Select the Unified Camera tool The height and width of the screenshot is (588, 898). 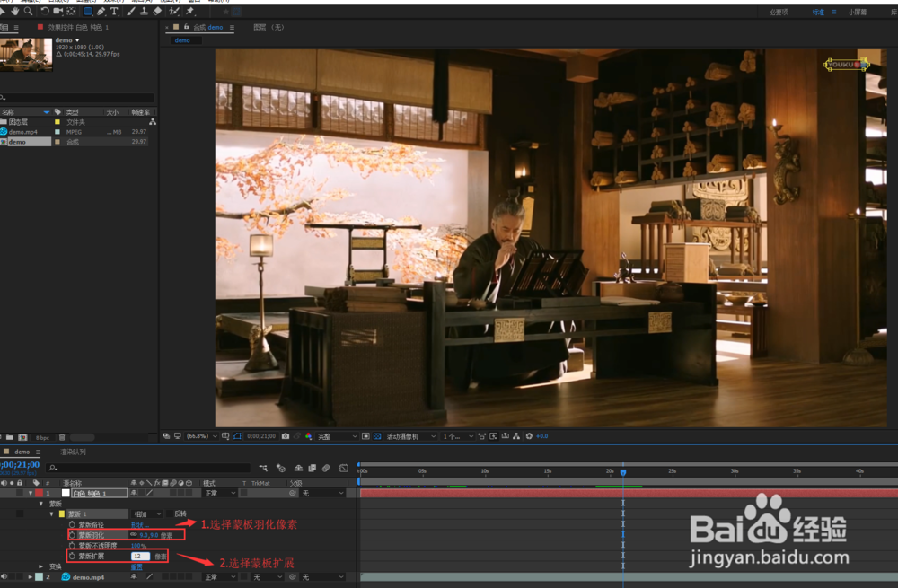[x=57, y=11]
